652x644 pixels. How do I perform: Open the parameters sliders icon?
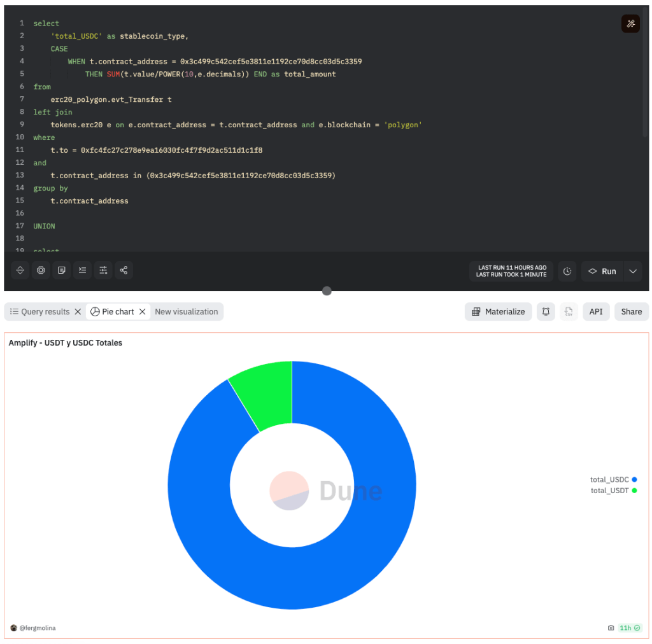point(103,270)
